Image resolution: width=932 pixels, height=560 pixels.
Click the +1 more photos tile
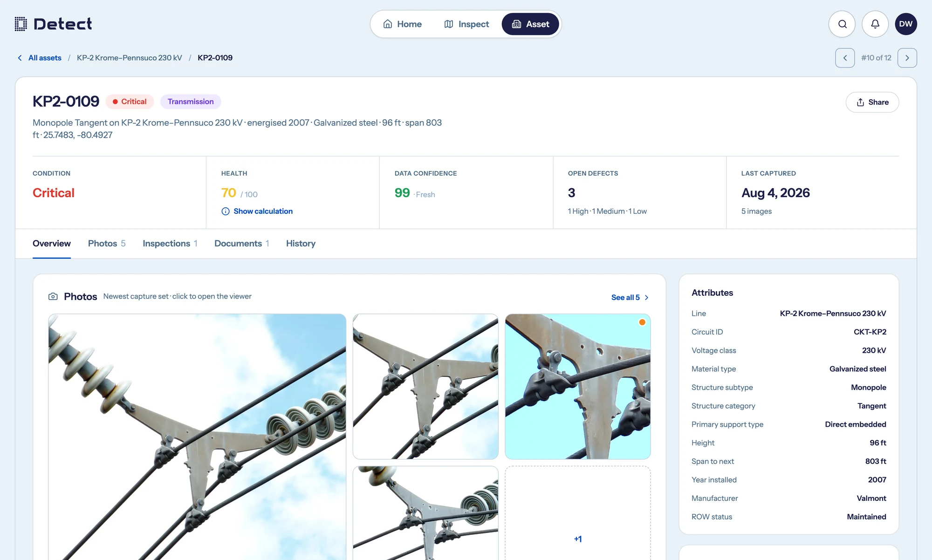point(578,513)
